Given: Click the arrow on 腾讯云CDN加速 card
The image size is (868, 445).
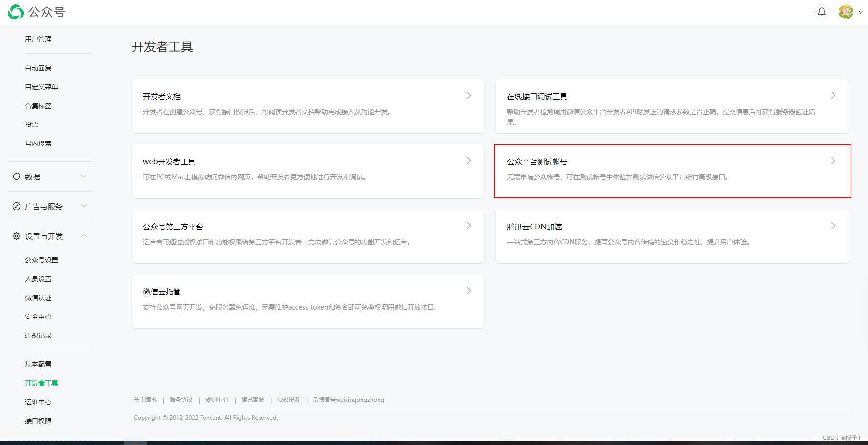Looking at the screenshot, I should [833, 226].
